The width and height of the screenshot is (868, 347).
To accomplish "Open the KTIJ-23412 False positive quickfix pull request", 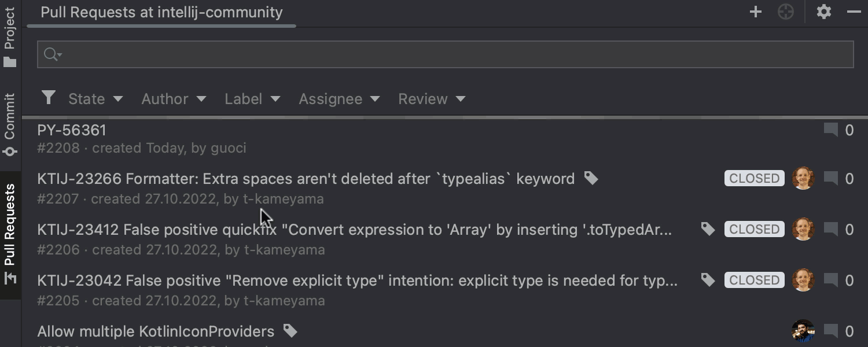I will point(354,230).
